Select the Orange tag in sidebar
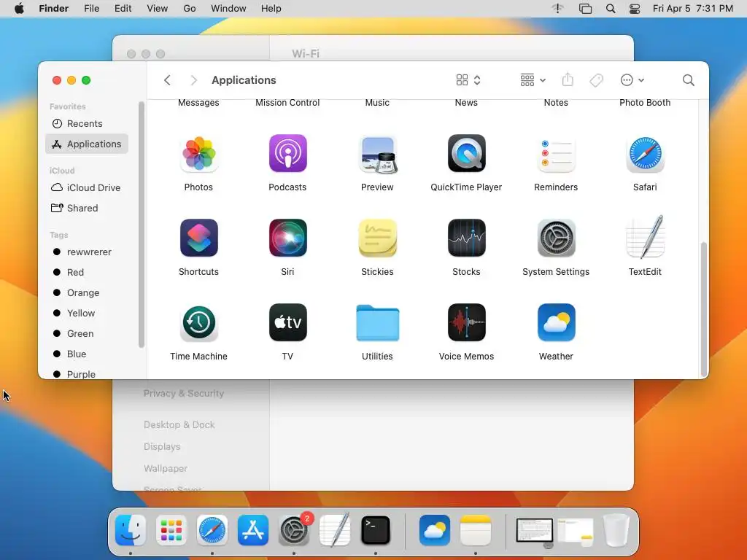Image resolution: width=747 pixels, height=560 pixels. point(87,293)
